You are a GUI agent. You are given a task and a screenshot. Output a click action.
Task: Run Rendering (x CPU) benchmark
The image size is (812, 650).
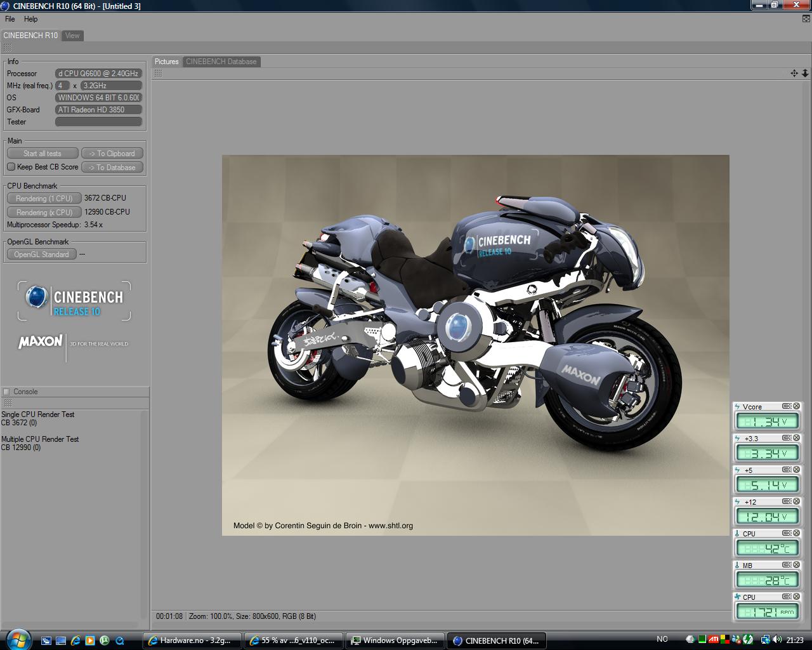pos(44,213)
